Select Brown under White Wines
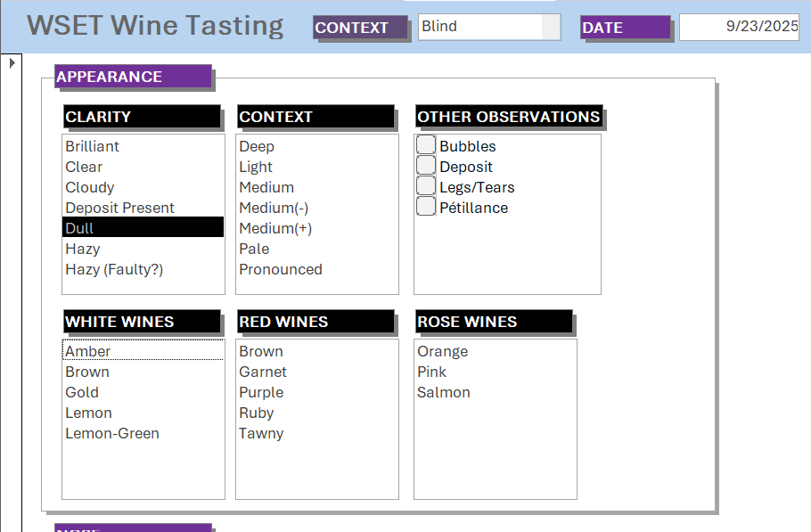The image size is (811, 532). coord(143,372)
